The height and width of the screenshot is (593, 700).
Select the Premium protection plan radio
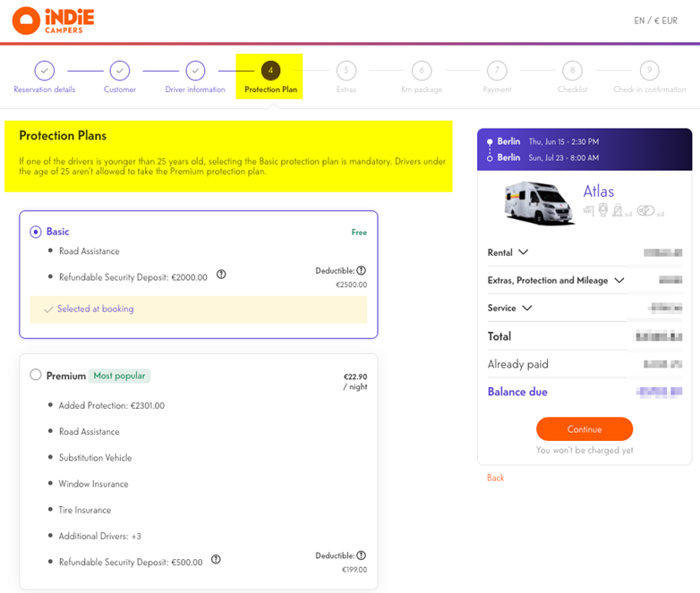pyautogui.click(x=36, y=376)
